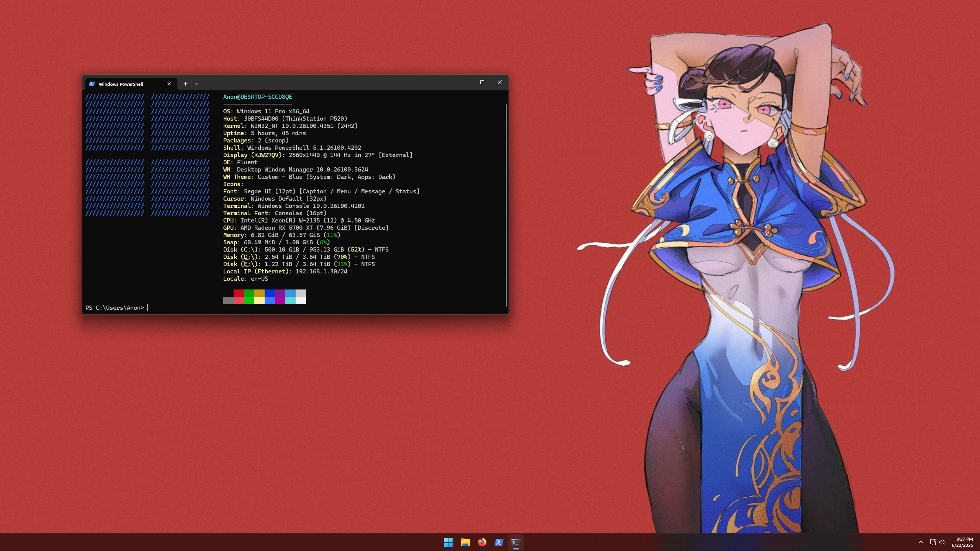Click the 'DE: Fluent' line

tap(241, 162)
